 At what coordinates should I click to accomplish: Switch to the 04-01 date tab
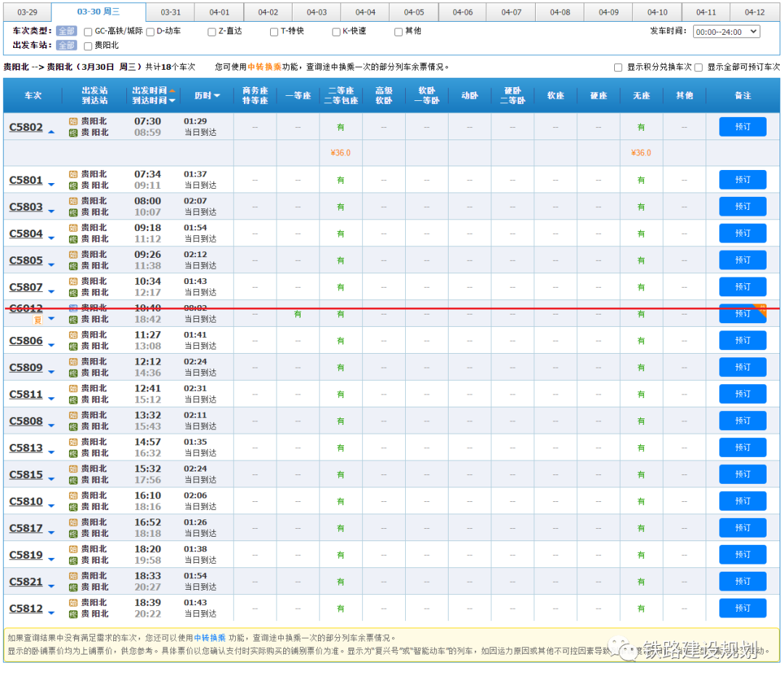coord(219,12)
